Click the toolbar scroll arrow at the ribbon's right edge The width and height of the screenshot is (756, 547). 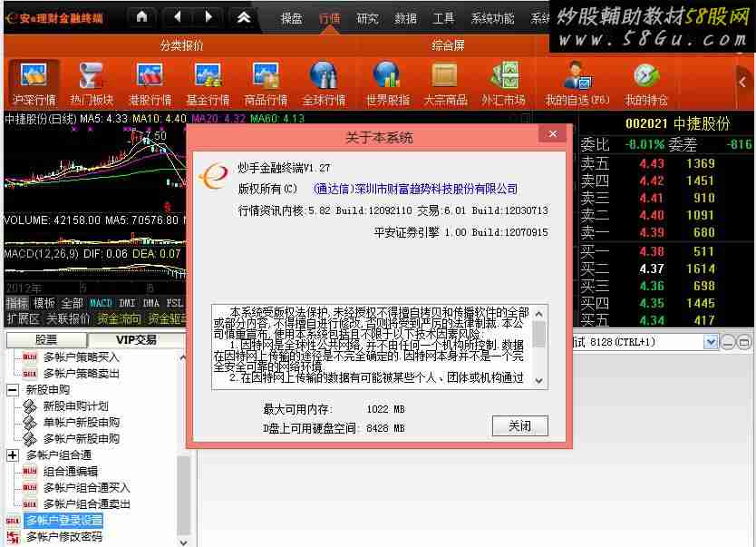[x=742, y=82]
